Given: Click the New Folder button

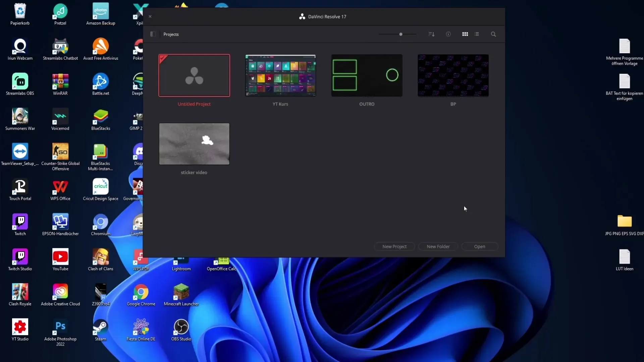Looking at the screenshot, I should (438, 246).
